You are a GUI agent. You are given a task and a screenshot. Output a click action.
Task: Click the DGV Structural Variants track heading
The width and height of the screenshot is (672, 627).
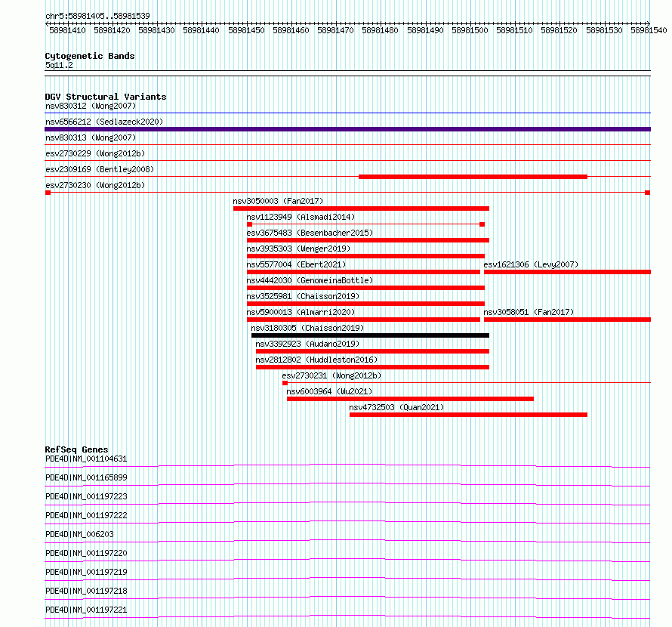coord(106,97)
